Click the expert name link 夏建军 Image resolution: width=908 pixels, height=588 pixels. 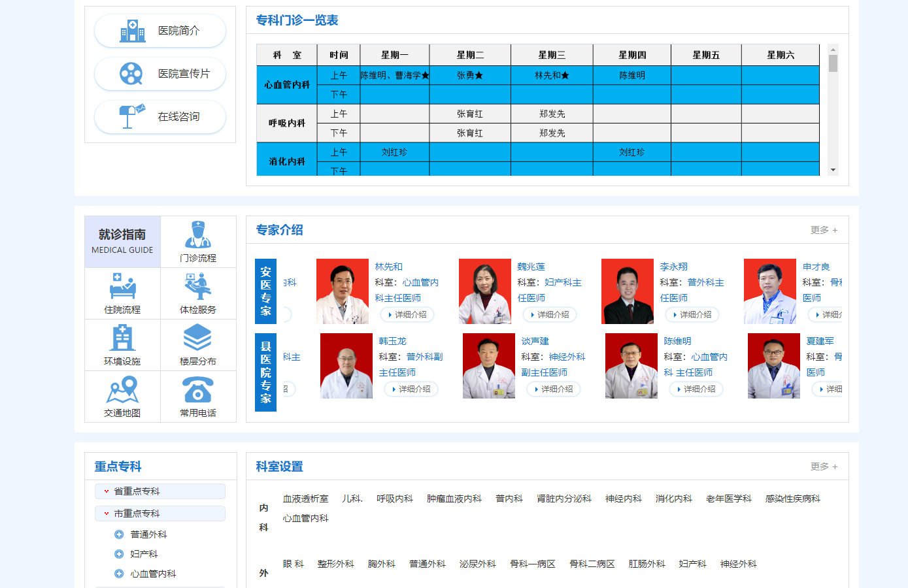click(820, 341)
